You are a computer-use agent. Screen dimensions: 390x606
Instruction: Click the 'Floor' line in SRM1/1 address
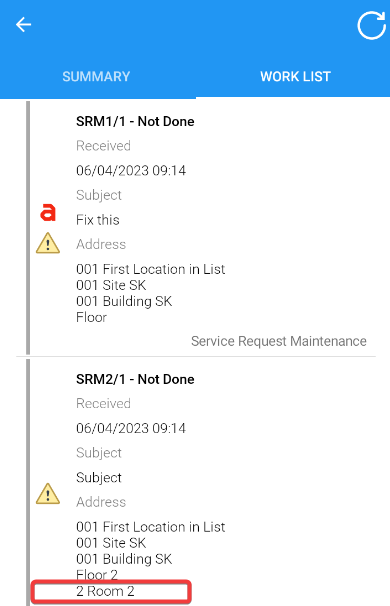coord(91,317)
